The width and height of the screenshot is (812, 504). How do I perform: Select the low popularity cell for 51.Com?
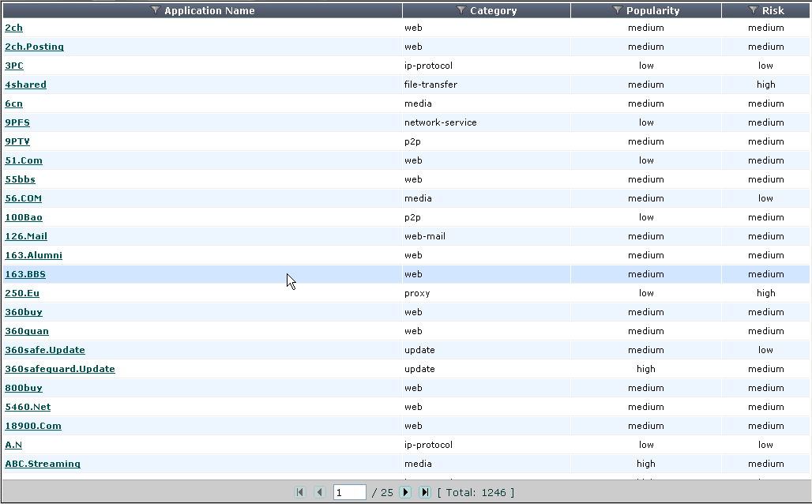pos(646,160)
